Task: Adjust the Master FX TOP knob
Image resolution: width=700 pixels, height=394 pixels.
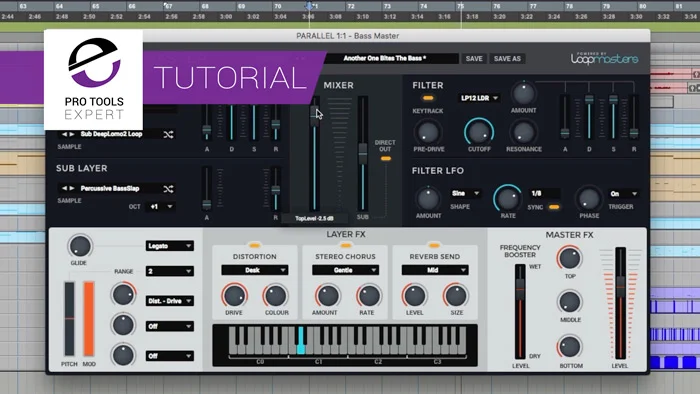Action: pos(570,258)
